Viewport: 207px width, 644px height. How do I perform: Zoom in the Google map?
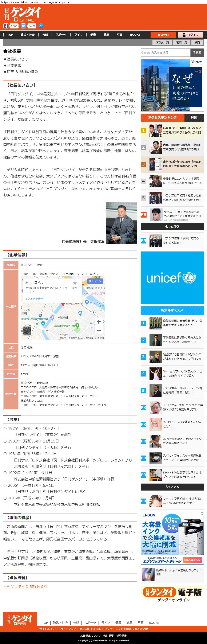coord(99,322)
